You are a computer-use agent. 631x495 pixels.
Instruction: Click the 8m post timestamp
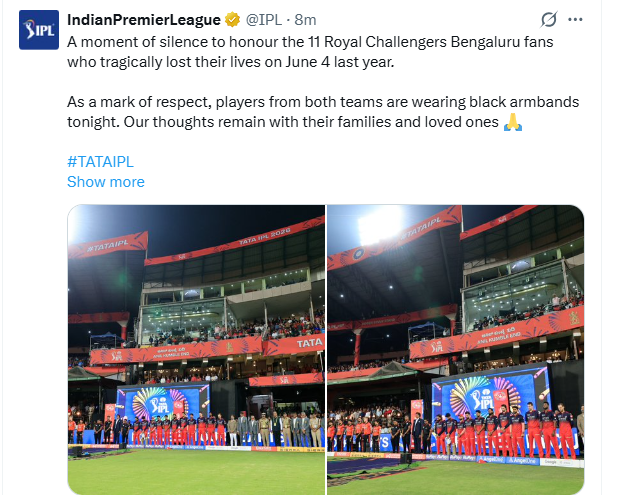(x=305, y=19)
